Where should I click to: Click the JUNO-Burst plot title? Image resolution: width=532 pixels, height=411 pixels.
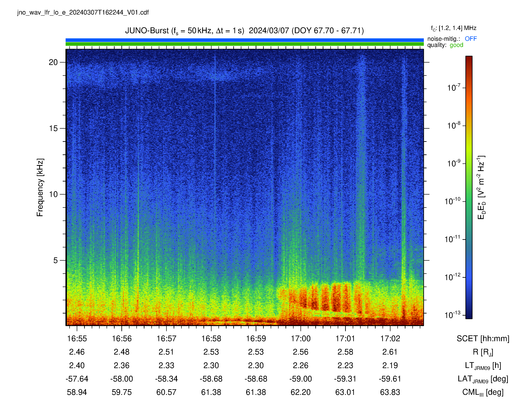click(x=244, y=31)
